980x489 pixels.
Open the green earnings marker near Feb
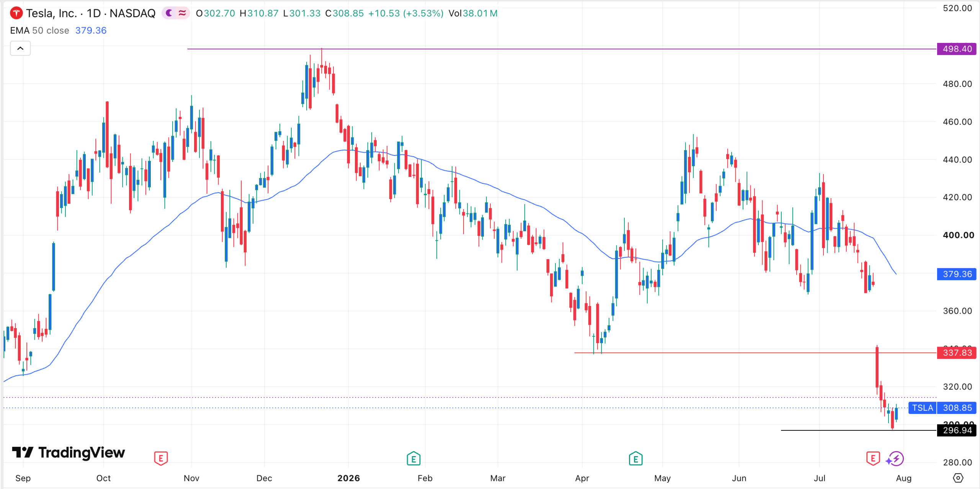(x=413, y=458)
